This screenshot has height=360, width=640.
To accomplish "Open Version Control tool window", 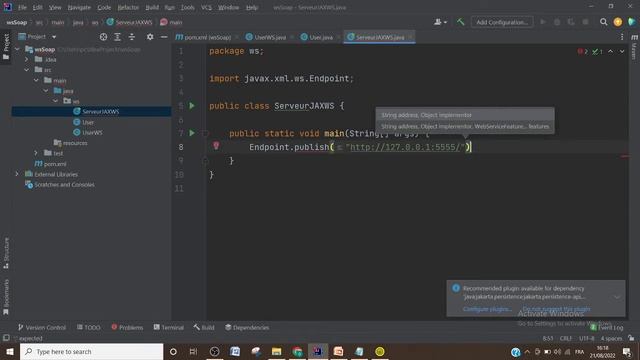I will click(x=42, y=327).
